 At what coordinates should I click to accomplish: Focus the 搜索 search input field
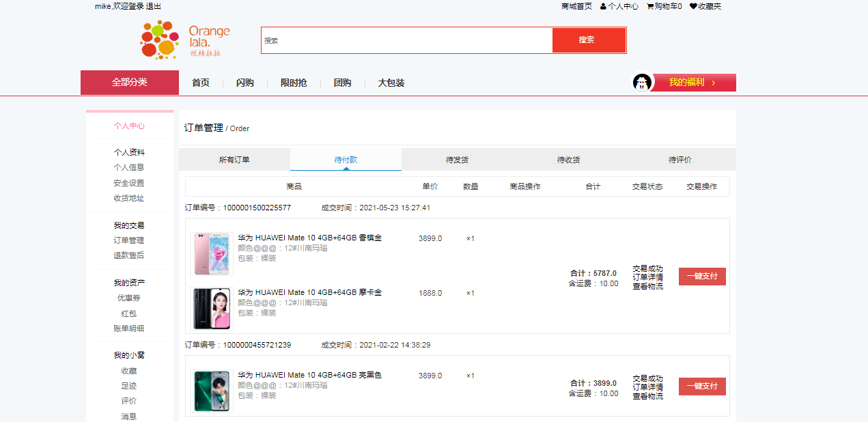click(407, 40)
